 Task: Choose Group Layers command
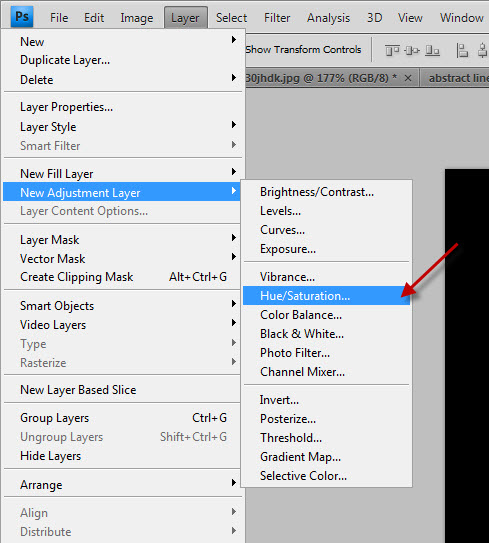click(122, 418)
